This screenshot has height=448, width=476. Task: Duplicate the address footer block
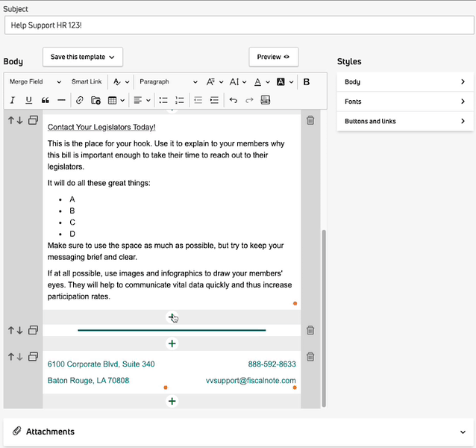pyautogui.click(x=33, y=356)
